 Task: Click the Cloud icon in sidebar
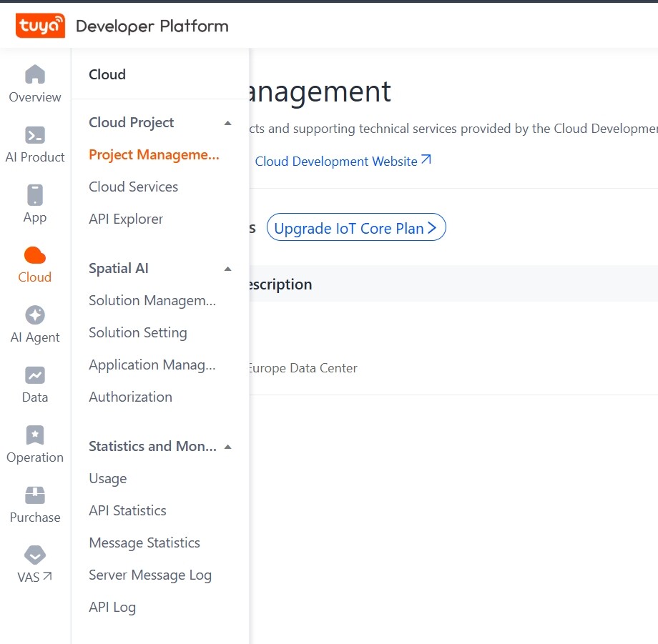pyautogui.click(x=34, y=255)
